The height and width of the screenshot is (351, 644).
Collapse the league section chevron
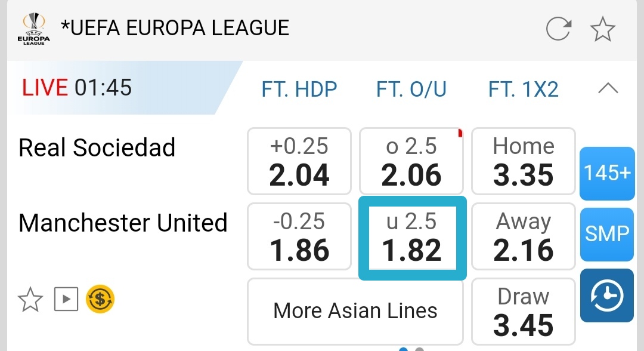608,90
